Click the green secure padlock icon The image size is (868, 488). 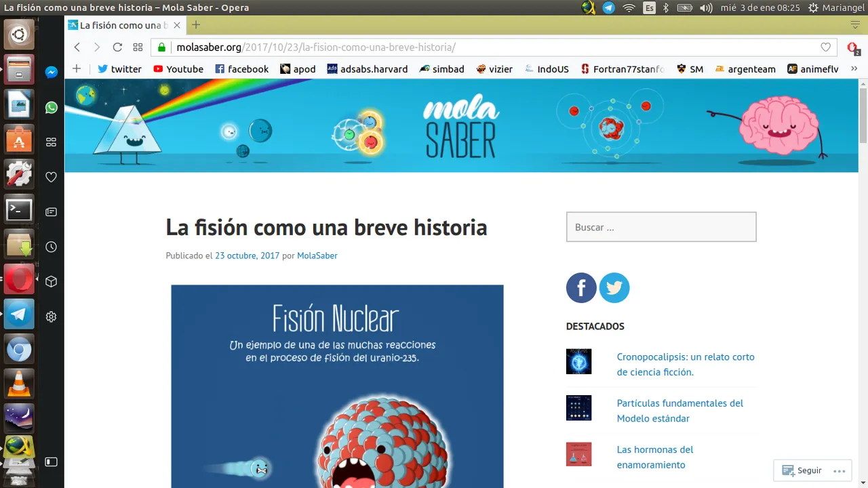(x=161, y=47)
